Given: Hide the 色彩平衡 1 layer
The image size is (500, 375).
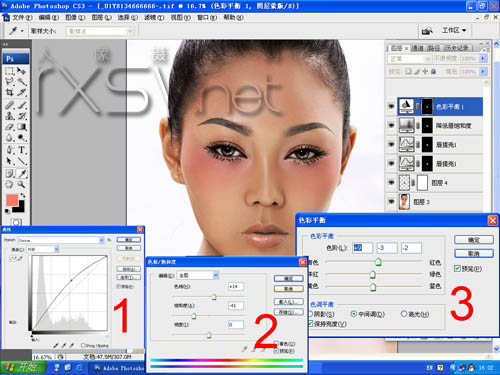Looking at the screenshot, I should (x=391, y=107).
